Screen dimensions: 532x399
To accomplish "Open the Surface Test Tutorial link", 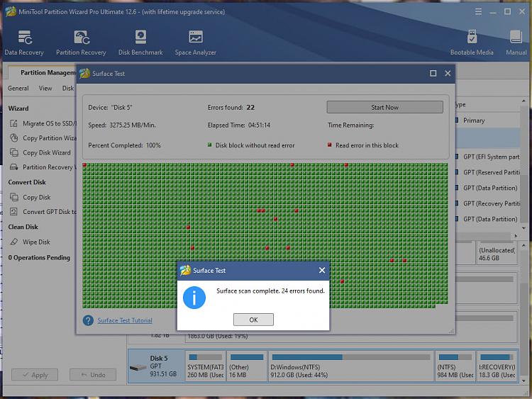I will (125, 320).
